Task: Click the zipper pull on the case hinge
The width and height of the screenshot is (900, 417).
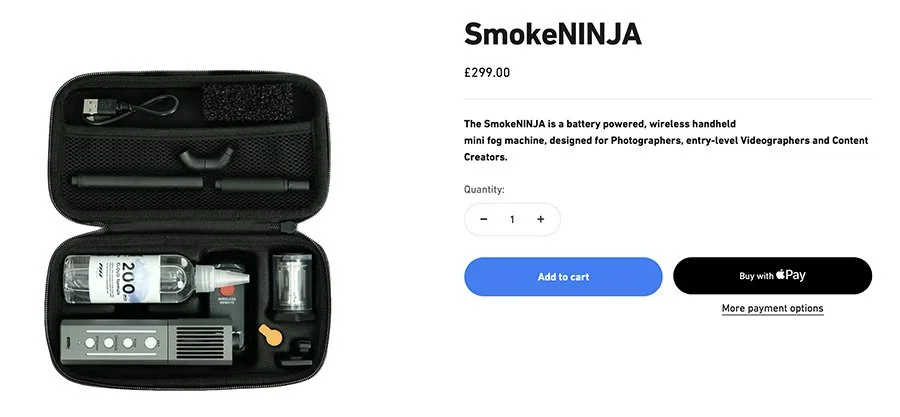Action: (x=288, y=227)
